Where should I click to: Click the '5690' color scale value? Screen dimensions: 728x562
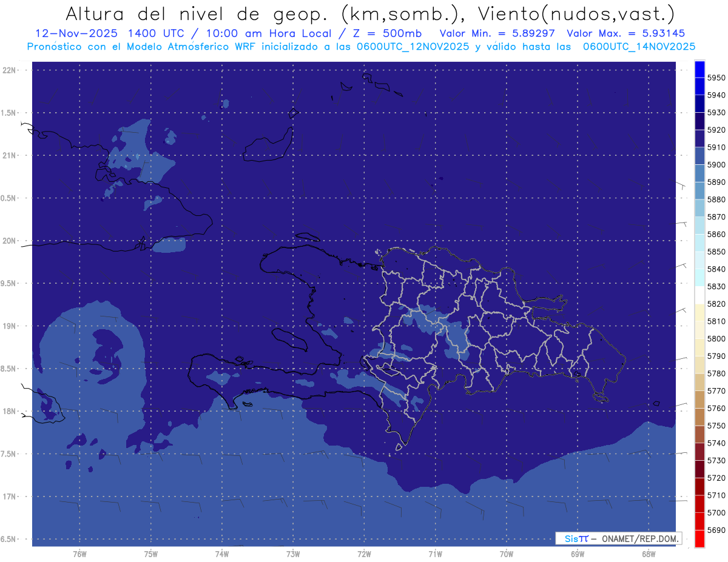(716, 530)
